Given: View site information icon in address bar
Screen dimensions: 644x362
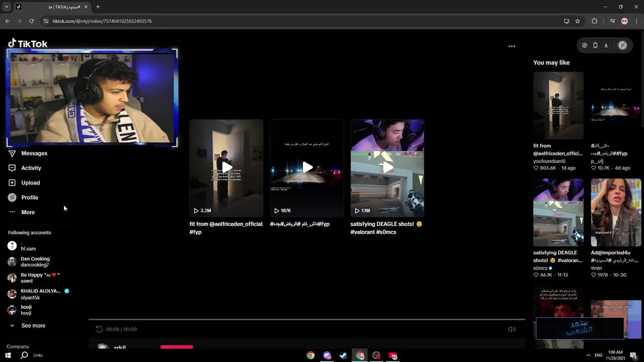Looking at the screenshot, I should [46, 21].
